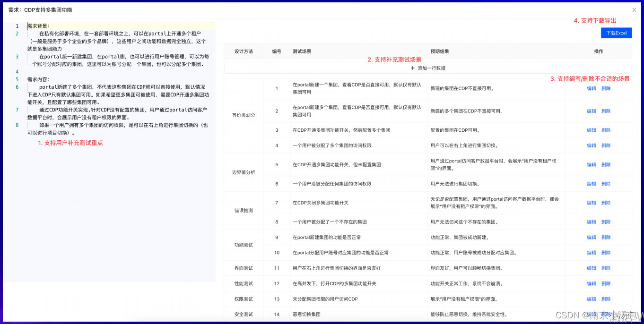The width and height of the screenshot is (644, 324).
Task: Click expected result 配置的集团在CDP可用。
Action: 455,130
